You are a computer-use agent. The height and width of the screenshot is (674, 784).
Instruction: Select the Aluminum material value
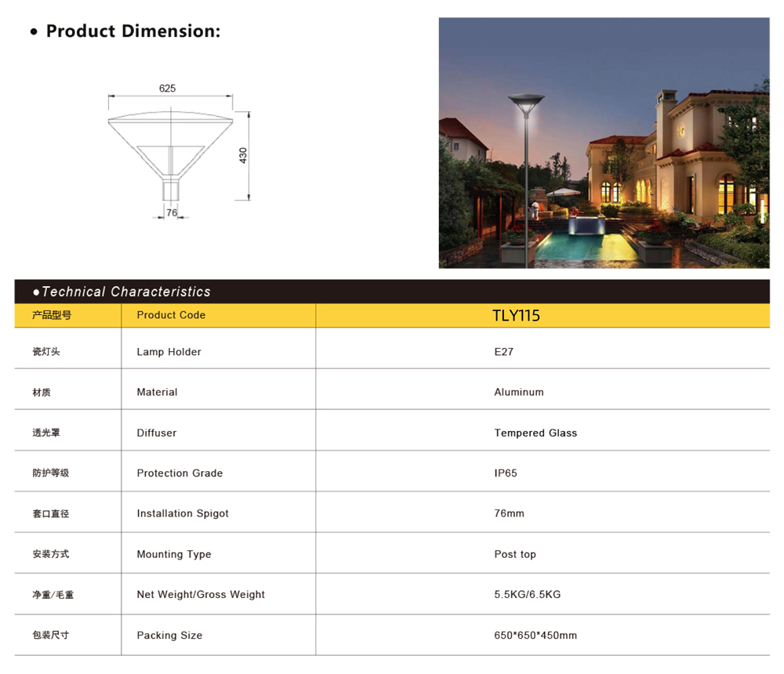[518, 392]
